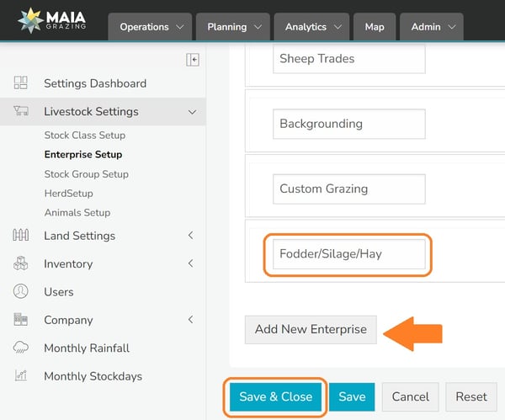The image size is (505, 420).
Task: Click the Inventory boxes icon
Action: (x=21, y=264)
